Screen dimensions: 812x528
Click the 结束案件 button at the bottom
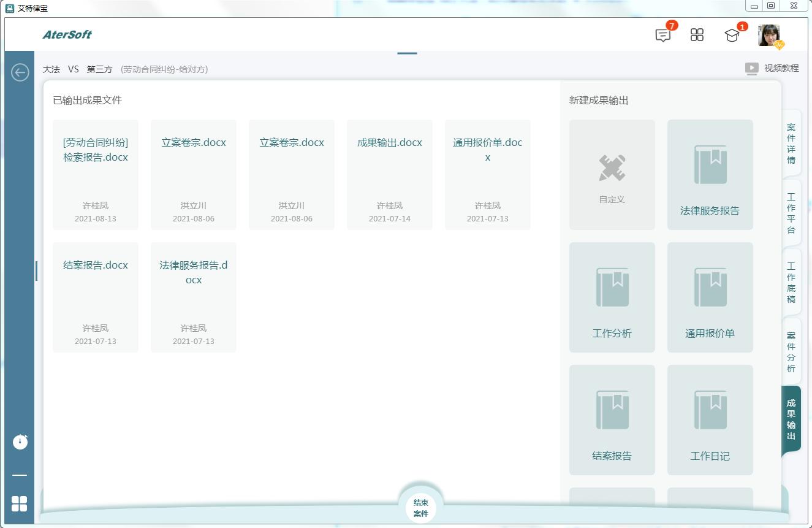click(x=420, y=507)
